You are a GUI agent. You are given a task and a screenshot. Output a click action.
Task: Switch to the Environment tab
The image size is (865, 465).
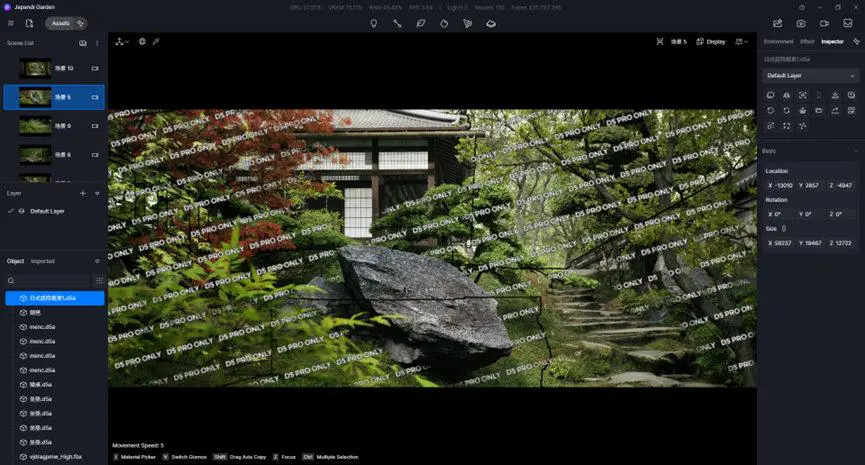pyautogui.click(x=778, y=41)
